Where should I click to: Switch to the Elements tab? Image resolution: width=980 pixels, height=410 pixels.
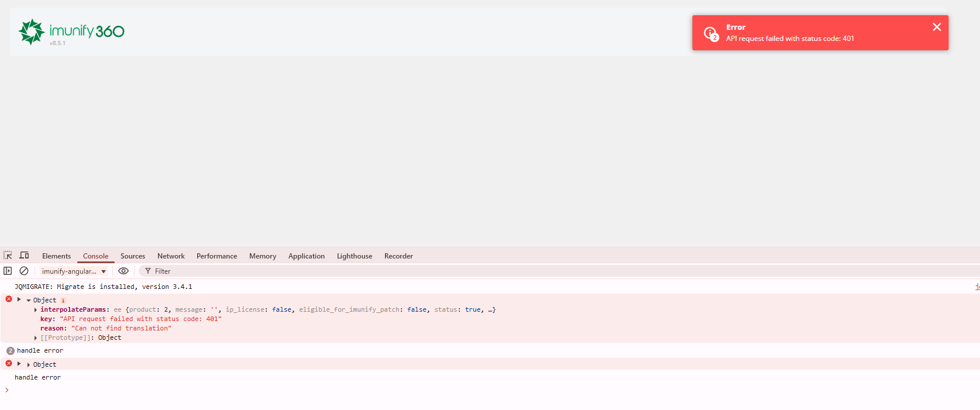tap(56, 256)
